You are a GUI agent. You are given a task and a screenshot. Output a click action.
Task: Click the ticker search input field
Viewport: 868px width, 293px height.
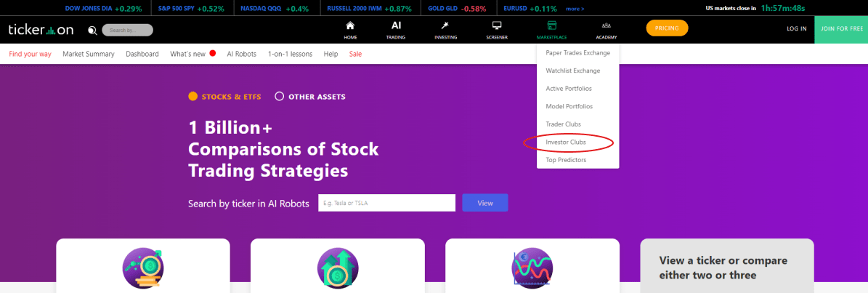click(386, 203)
